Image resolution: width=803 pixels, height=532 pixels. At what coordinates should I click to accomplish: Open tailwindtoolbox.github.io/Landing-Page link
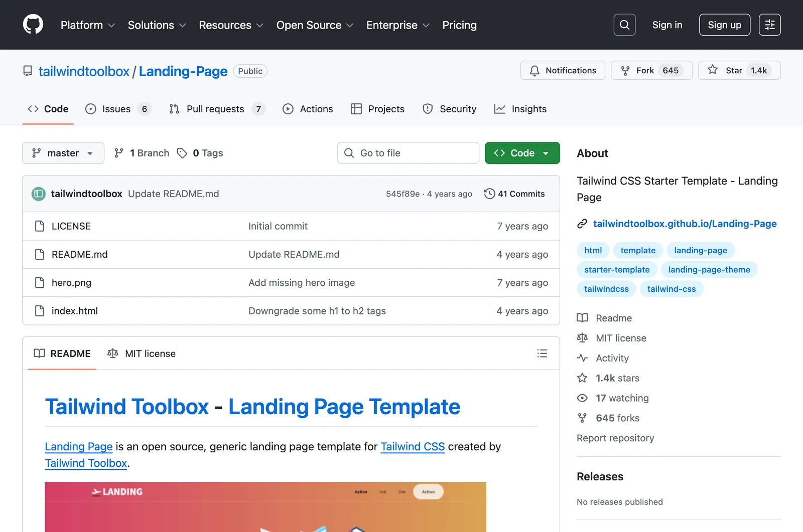tap(685, 224)
